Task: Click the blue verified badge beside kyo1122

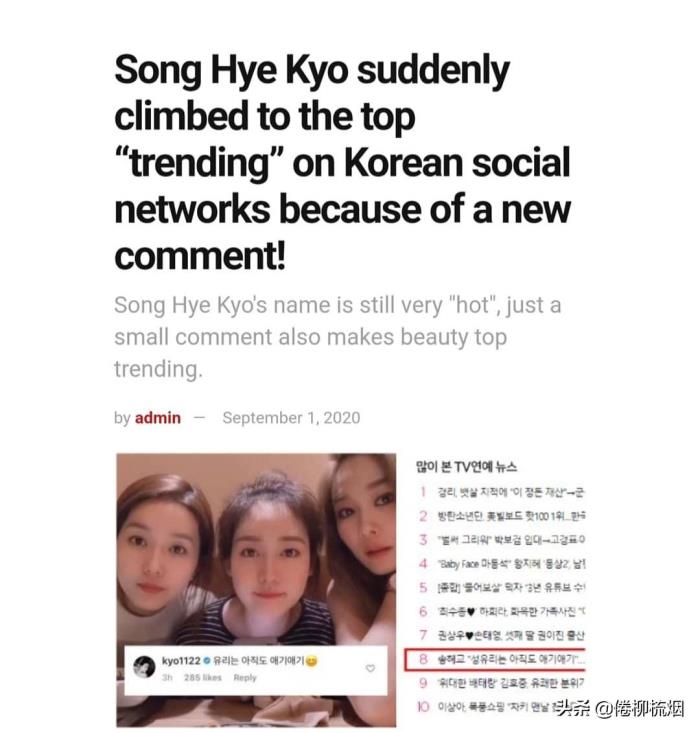Action: (207, 661)
